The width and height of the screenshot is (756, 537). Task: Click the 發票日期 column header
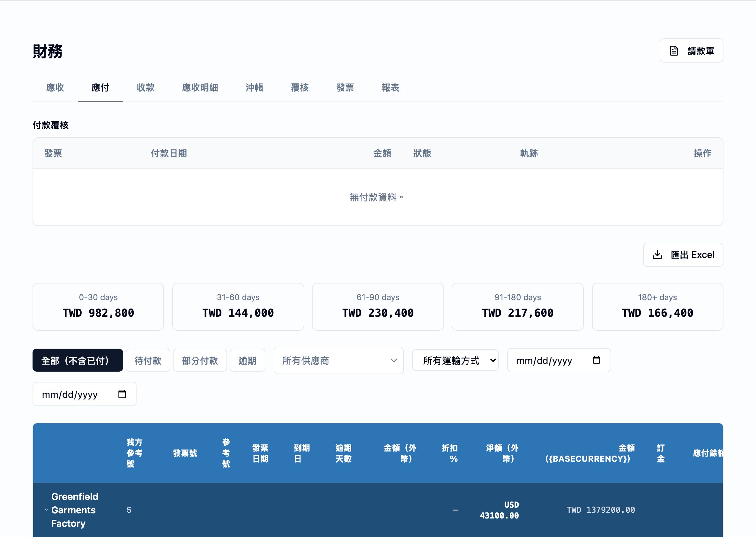coord(260,453)
